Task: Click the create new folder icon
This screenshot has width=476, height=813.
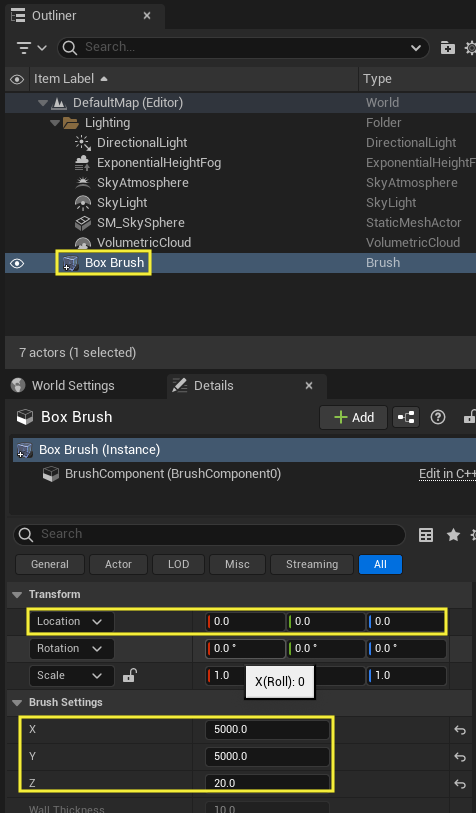Action: (447, 48)
